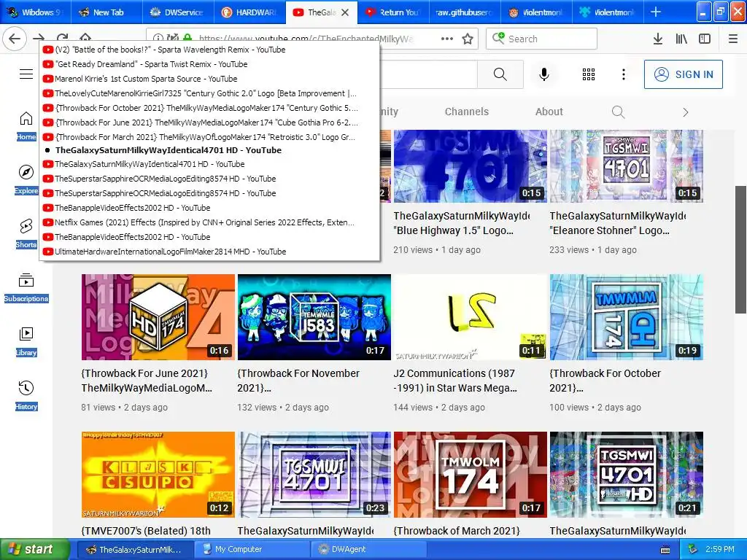
Task: Select history entry "Battle of the books!?" Sparta Wavelength Remix
Action: [209, 50]
